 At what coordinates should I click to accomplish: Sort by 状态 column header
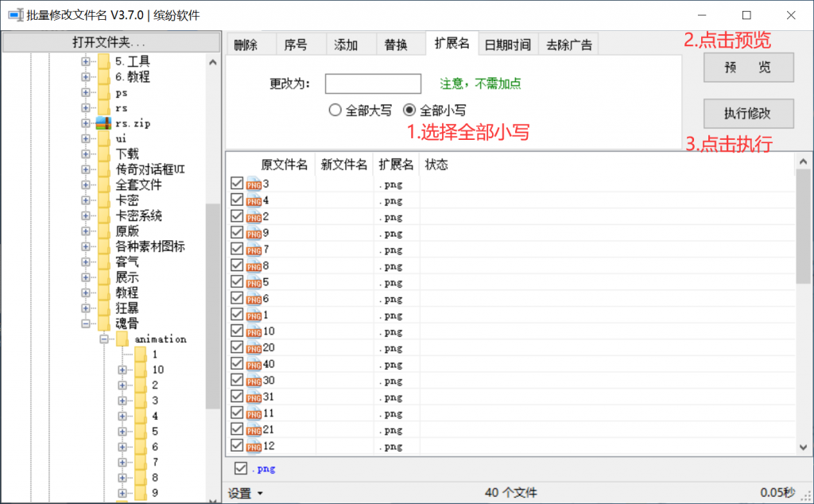(x=436, y=165)
